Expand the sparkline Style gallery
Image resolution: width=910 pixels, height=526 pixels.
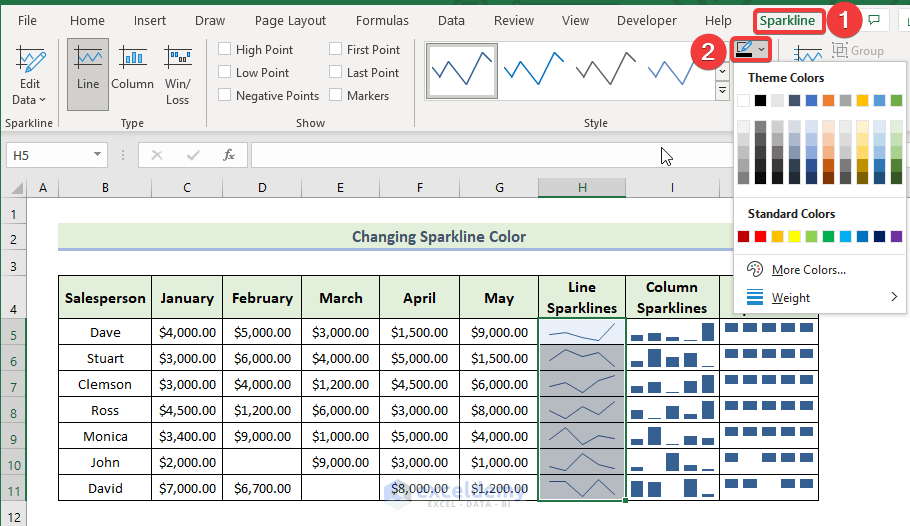722,92
